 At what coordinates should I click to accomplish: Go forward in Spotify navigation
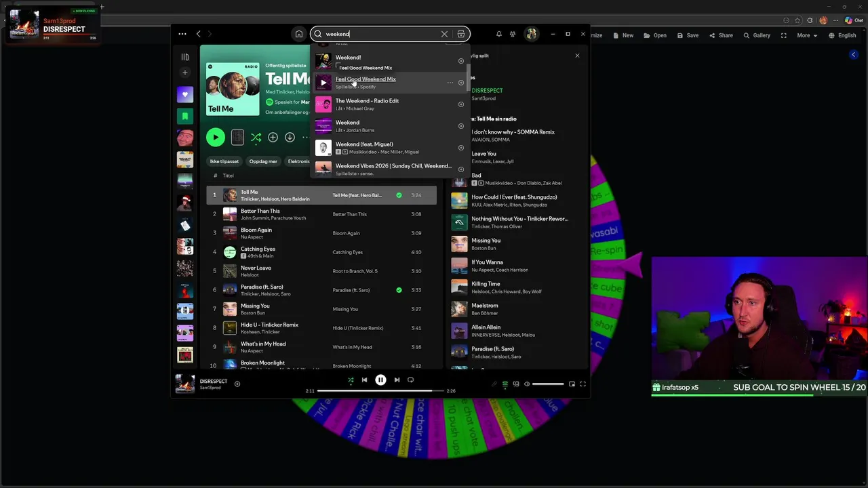(210, 34)
